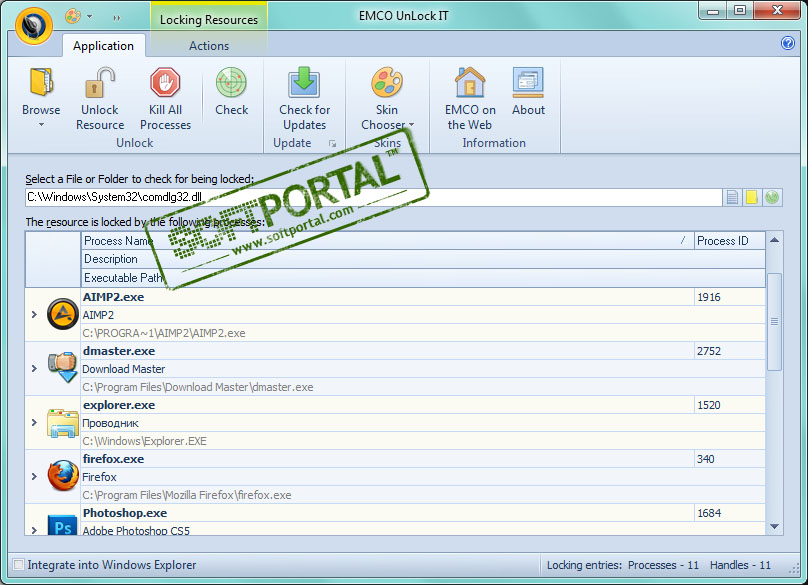Click the Unlock Resource padlock icon
Viewport: 808px width, 585px height.
pos(100,84)
